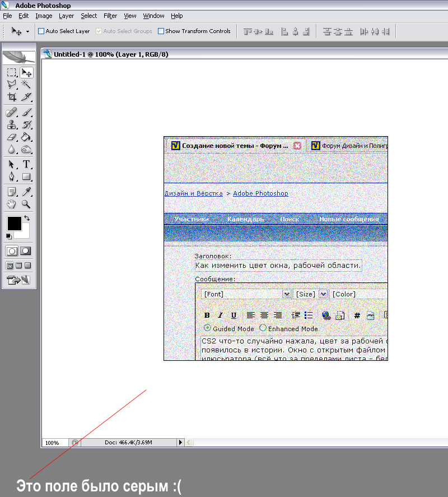Enable Quick Mask mode

click(x=26, y=251)
